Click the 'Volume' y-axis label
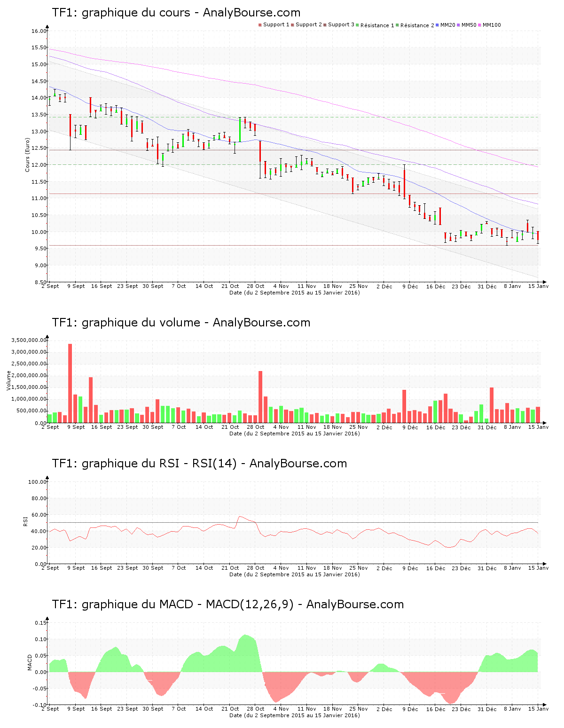 [x=8, y=380]
